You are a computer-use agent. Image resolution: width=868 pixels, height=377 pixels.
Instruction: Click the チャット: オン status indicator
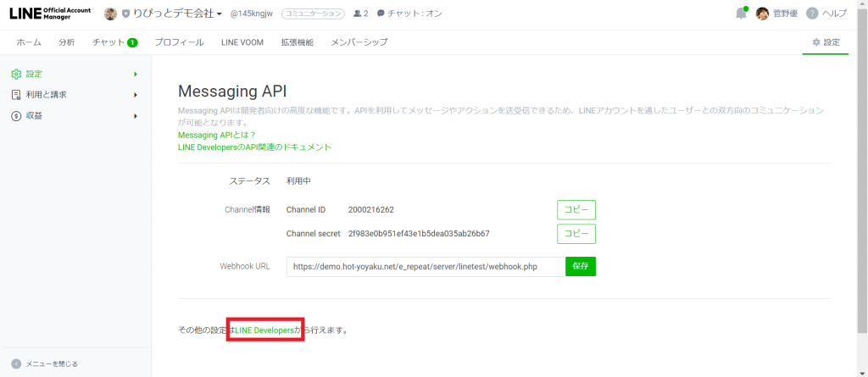click(x=409, y=14)
